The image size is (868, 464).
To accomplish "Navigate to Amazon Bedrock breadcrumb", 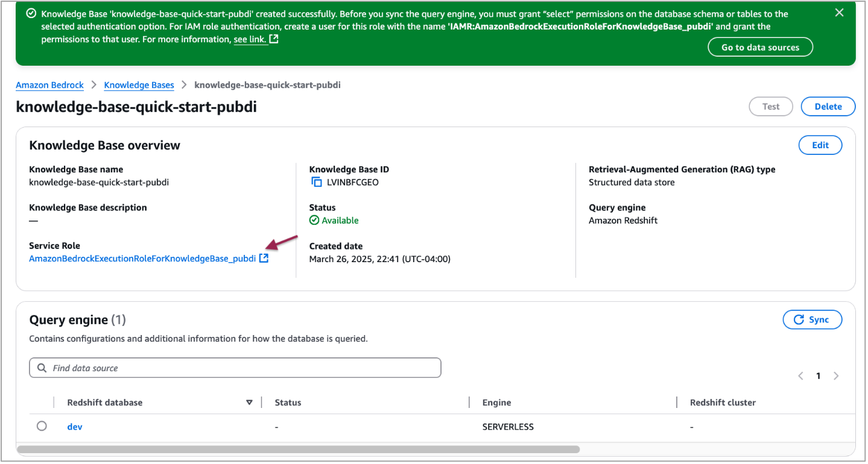I will (49, 85).
